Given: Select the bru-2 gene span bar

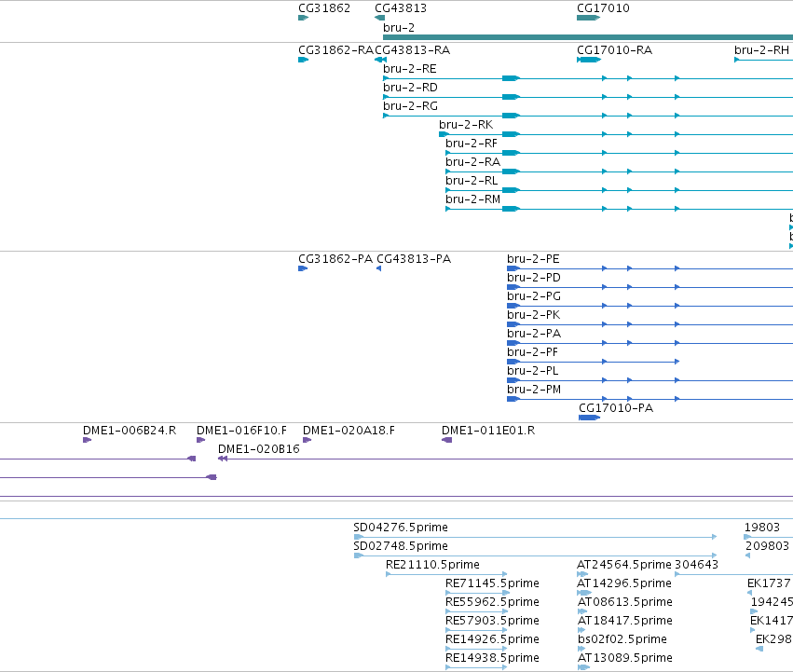Looking at the screenshot, I should coord(588,37).
